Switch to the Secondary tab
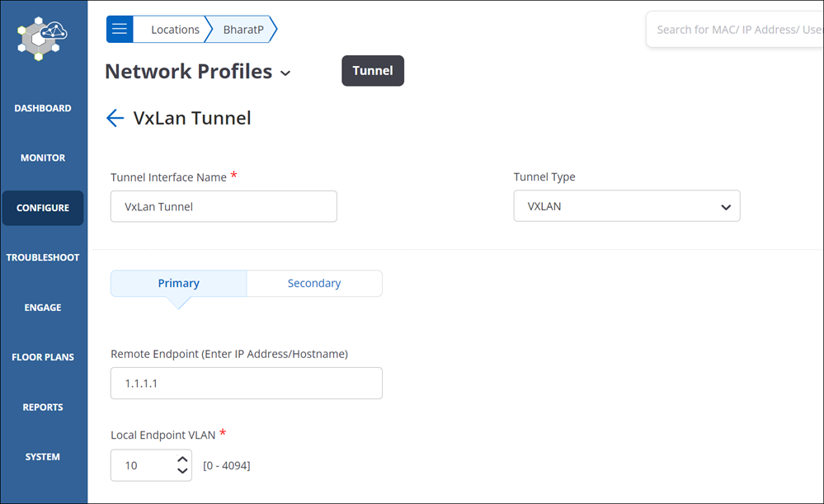This screenshot has width=824, height=504. (x=314, y=283)
